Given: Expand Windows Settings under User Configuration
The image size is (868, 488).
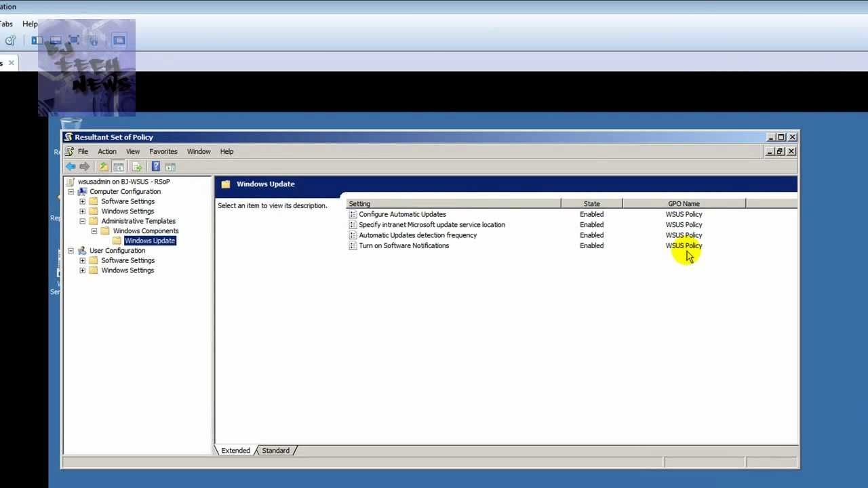Looking at the screenshot, I should pyautogui.click(x=83, y=270).
